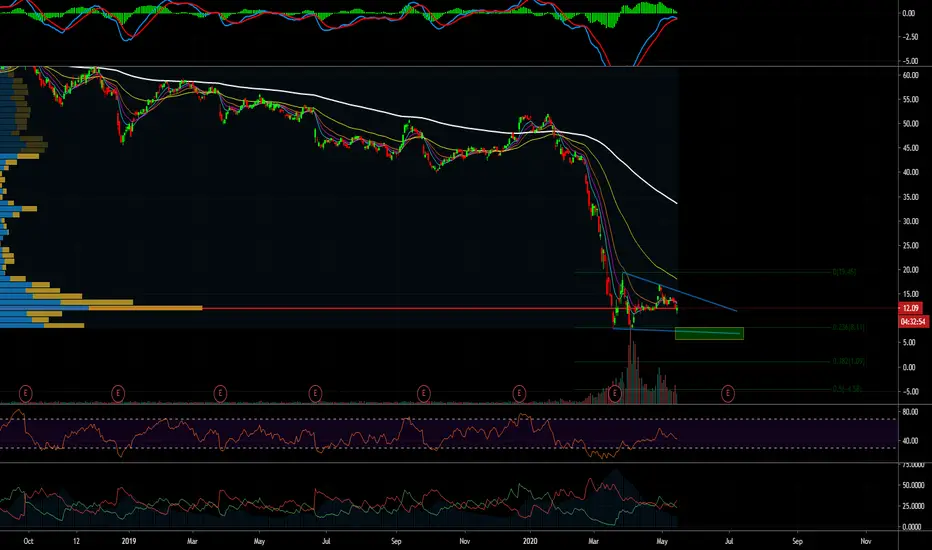Click the 15.00 price axis label
This screenshot has width=932, height=550.
pos(911,294)
